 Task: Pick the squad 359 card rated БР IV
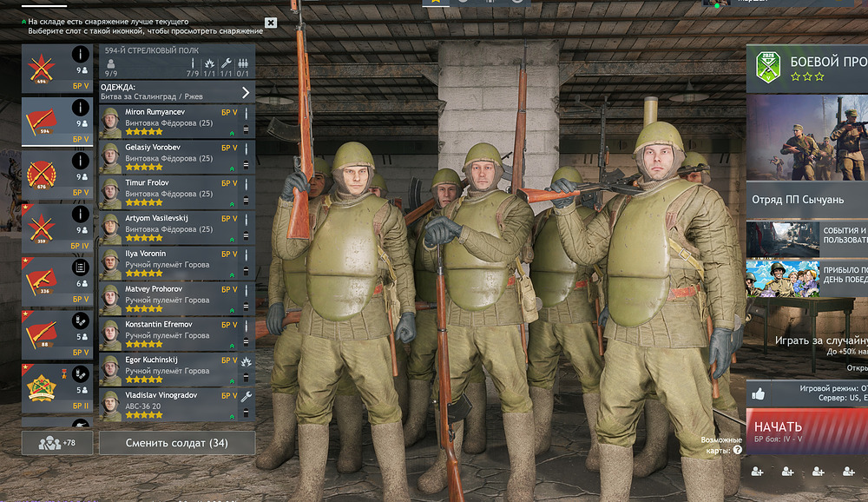pyautogui.click(x=57, y=228)
